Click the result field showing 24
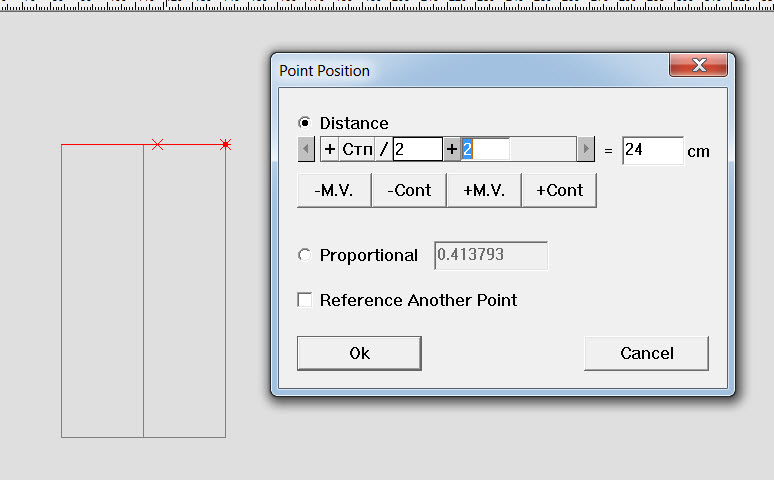Viewport: 774px width, 480px height. [x=652, y=151]
